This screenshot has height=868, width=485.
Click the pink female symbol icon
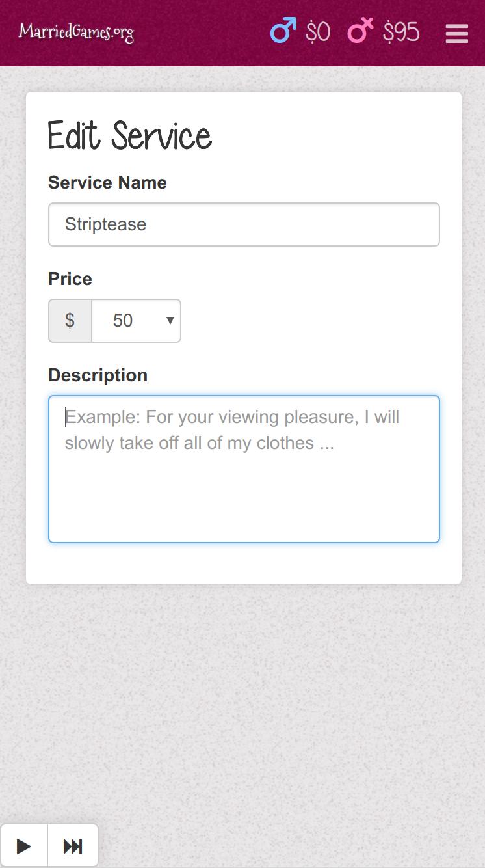tap(360, 31)
